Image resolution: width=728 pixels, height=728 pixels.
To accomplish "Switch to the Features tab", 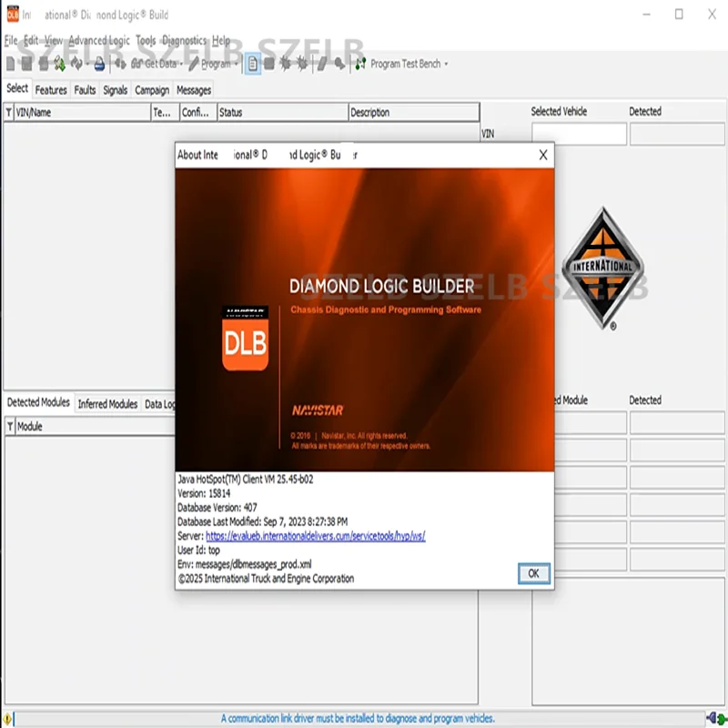I will click(51, 90).
